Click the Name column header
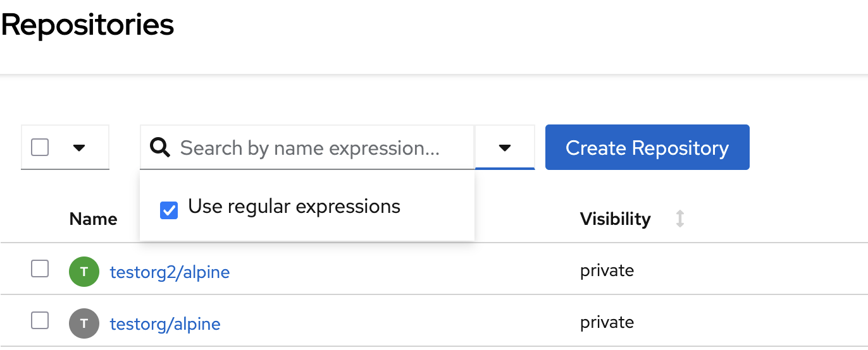Image resolution: width=868 pixels, height=350 pixels. pyautogui.click(x=93, y=219)
